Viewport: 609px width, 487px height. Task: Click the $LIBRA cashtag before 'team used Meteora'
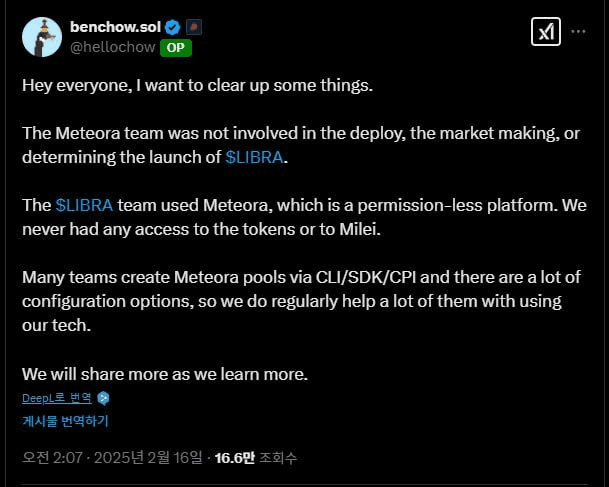coord(84,205)
